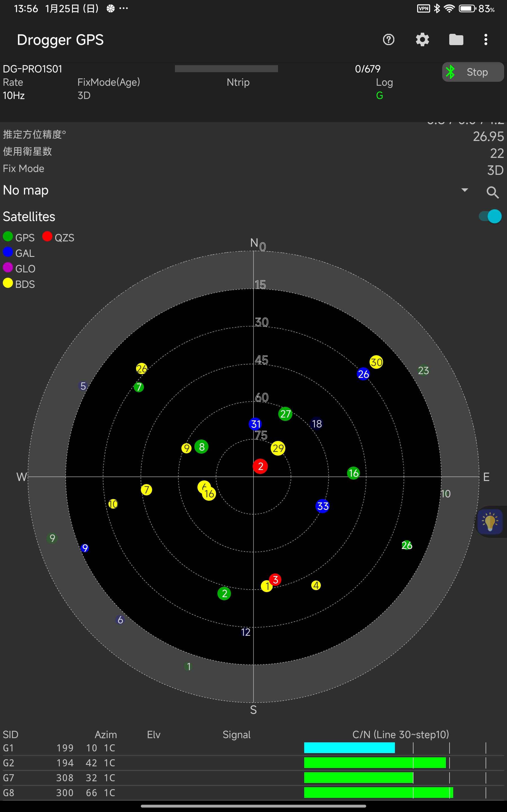Open the log folder icon
507x812 pixels.
click(x=456, y=39)
